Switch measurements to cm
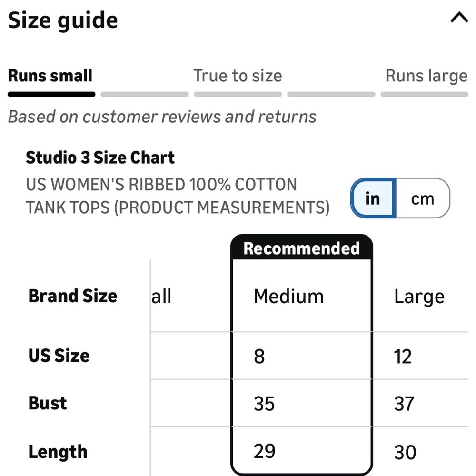Viewport: 476px width, 476px height. 423,198
